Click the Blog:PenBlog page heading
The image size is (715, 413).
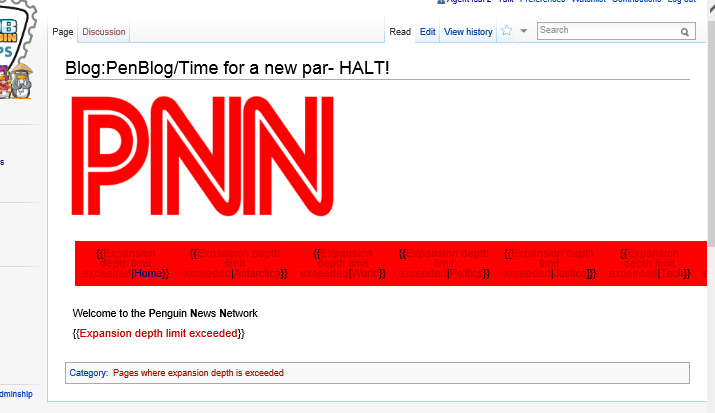(227, 68)
